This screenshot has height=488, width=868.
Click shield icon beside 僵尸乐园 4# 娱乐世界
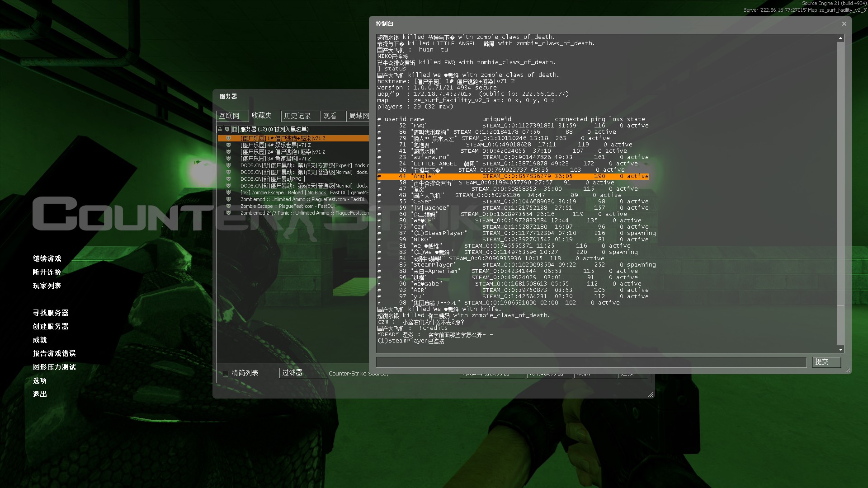click(228, 145)
